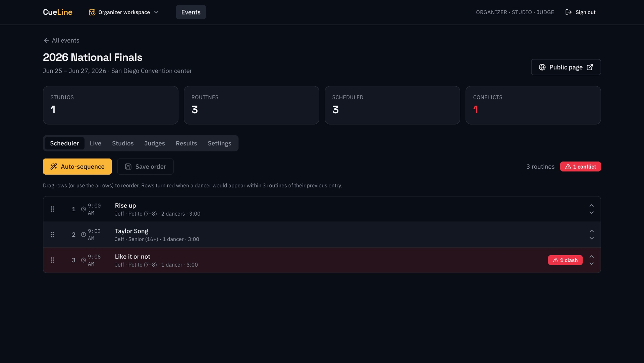Click the drag handle for Taylor Song
The width and height of the screenshot is (644, 363).
point(52,235)
